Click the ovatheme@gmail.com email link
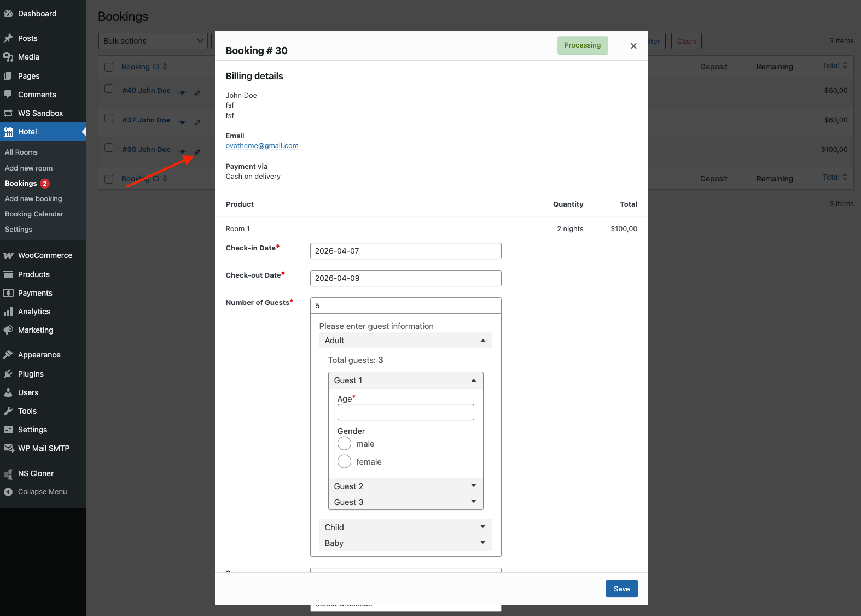This screenshot has height=616, width=861. click(262, 146)
